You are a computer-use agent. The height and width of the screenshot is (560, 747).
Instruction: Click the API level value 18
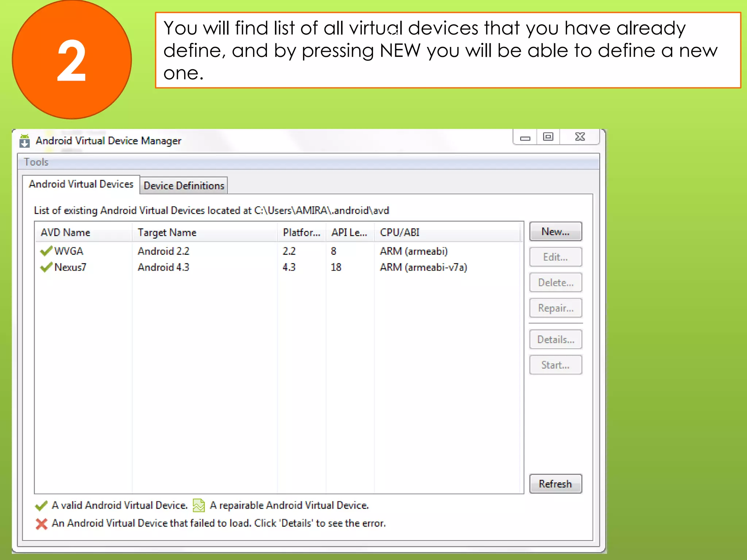(x=336, y=267)
